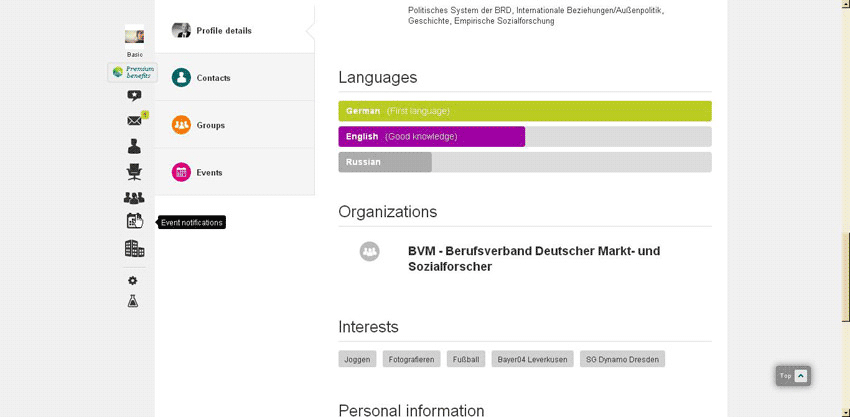Click the lab flask icon
The image size is (850, 417).
(x=133, y=301)
